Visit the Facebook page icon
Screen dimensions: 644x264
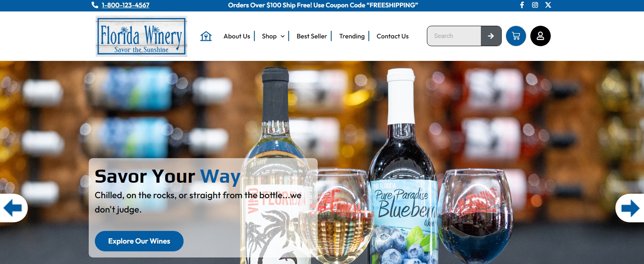coord(522,5)
